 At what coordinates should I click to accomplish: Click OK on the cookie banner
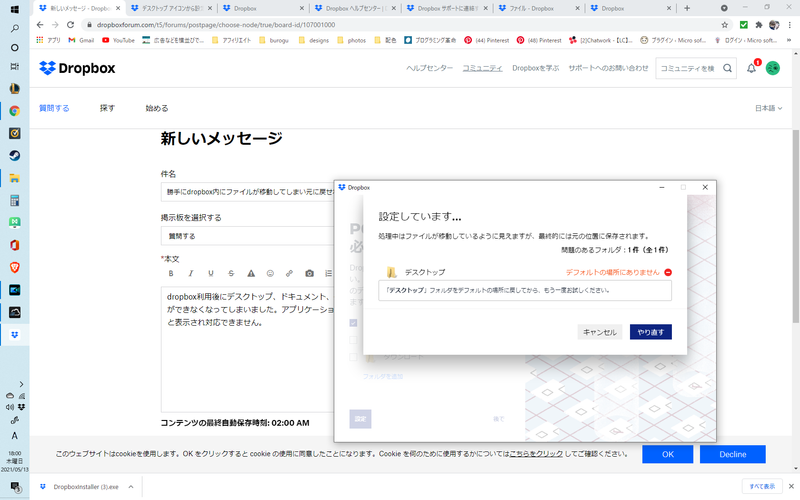click(x=668, y=454)
